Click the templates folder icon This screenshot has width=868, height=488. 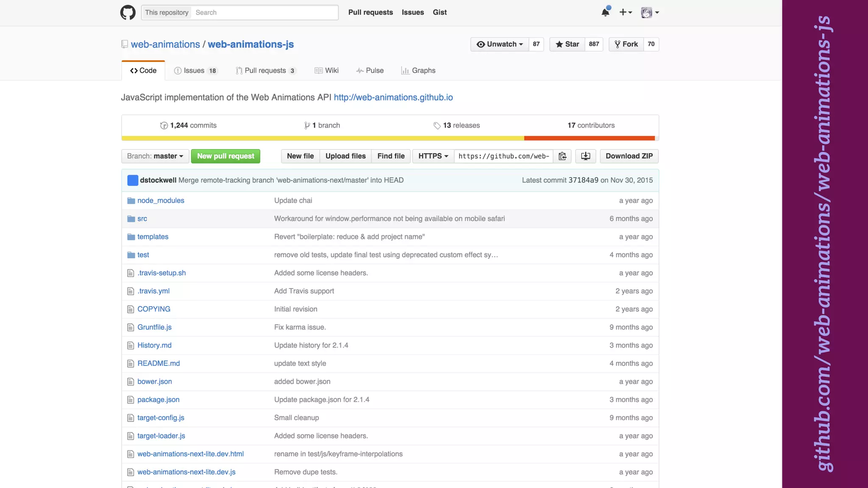coord(131,237)
